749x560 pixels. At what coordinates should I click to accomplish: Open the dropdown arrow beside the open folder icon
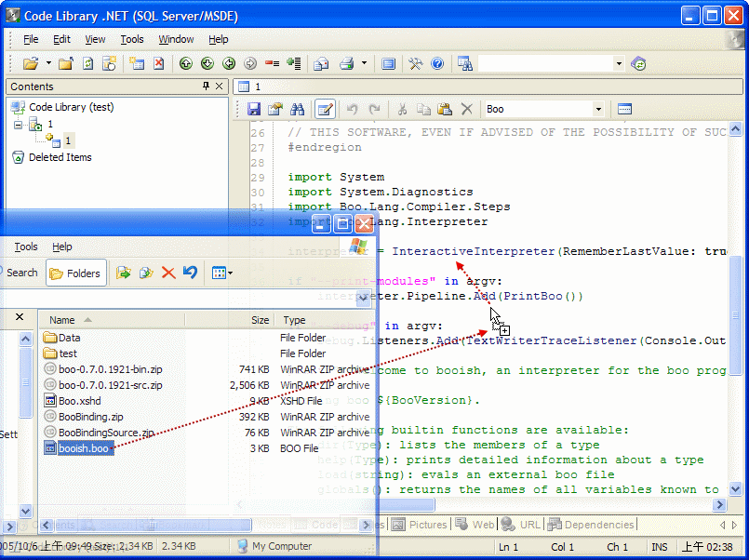tap(48, 63)
